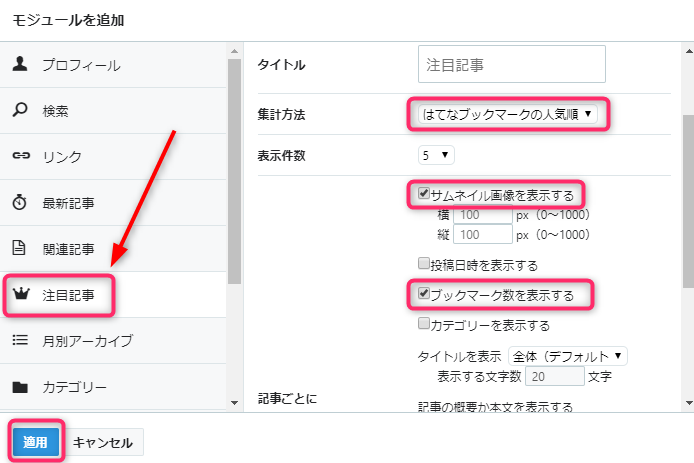The width and height of the screenshot is (694, 463).
Task: Click the 関連記事 document icon
Action: click(19, 248)
